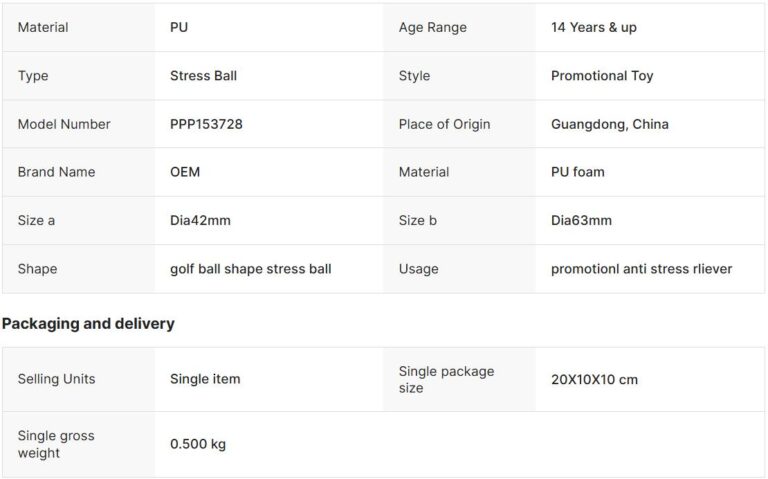Select the OEM brand name value
Viewport: 768px width, 479px height.
185,172
